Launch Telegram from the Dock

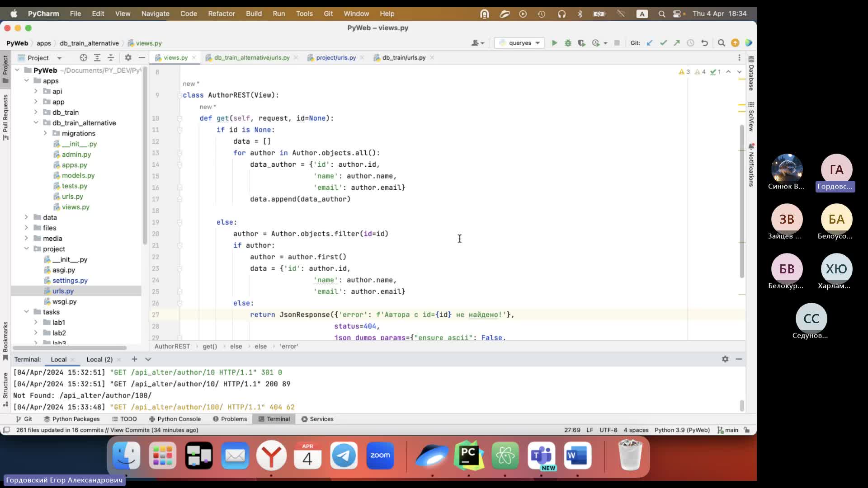(344, 455)
